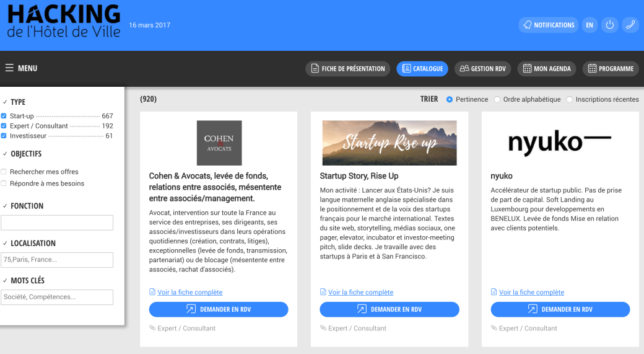Uncheck the Start-up type filter
The height and width of the screenshot is (354, 644).
pos(4,116)
